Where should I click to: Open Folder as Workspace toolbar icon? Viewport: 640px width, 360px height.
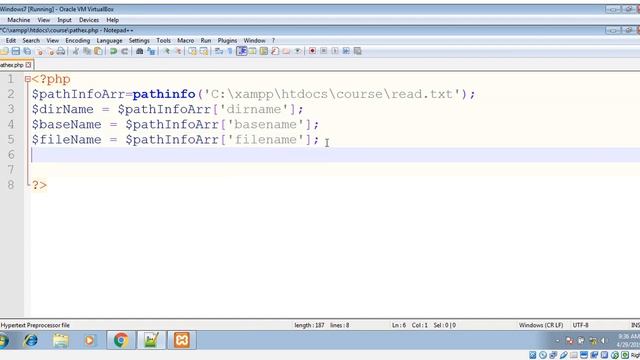coord(286,51)
